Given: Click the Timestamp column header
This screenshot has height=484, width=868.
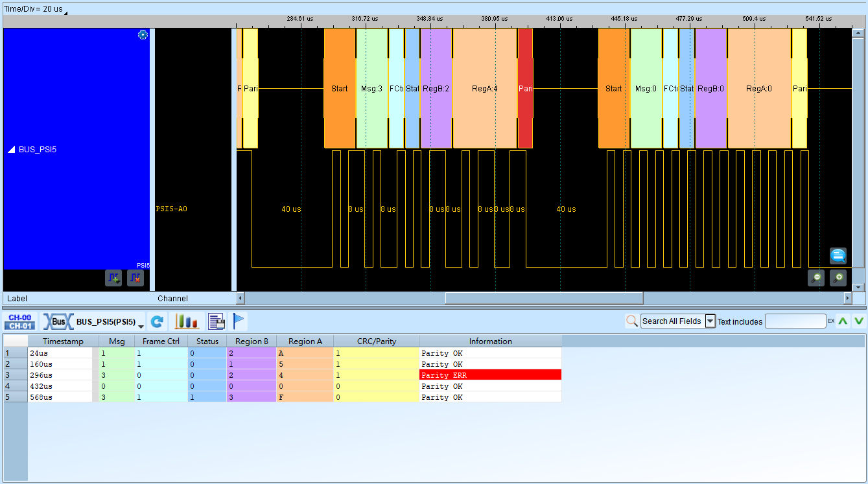Looking at the screenshot, I should tap(64, 341).
